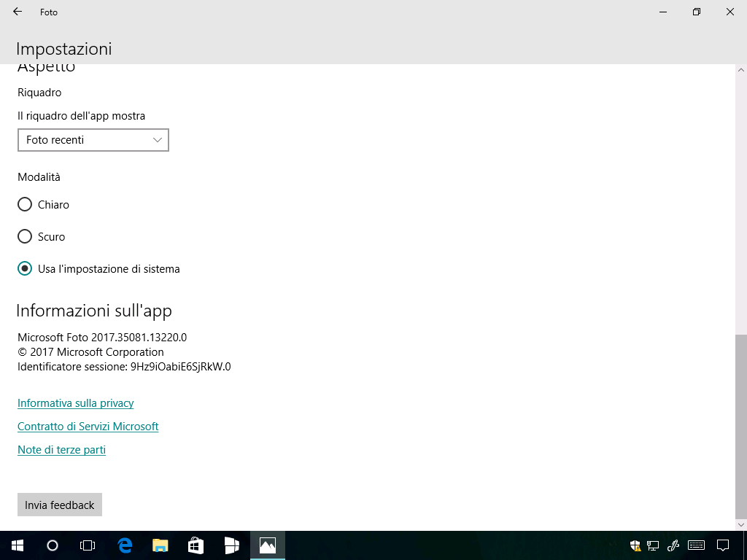Image resolution: width=747 pixels, height=560 pixels.
Task: Launch Microsoft Edge from taskbar
Action: tap(124, 545)
